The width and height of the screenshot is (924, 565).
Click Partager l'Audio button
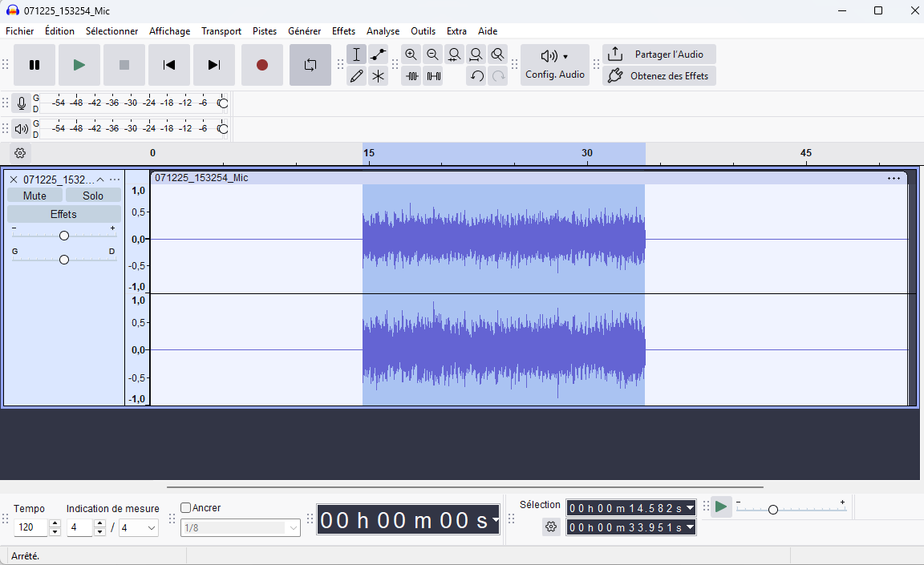point(659,54)
